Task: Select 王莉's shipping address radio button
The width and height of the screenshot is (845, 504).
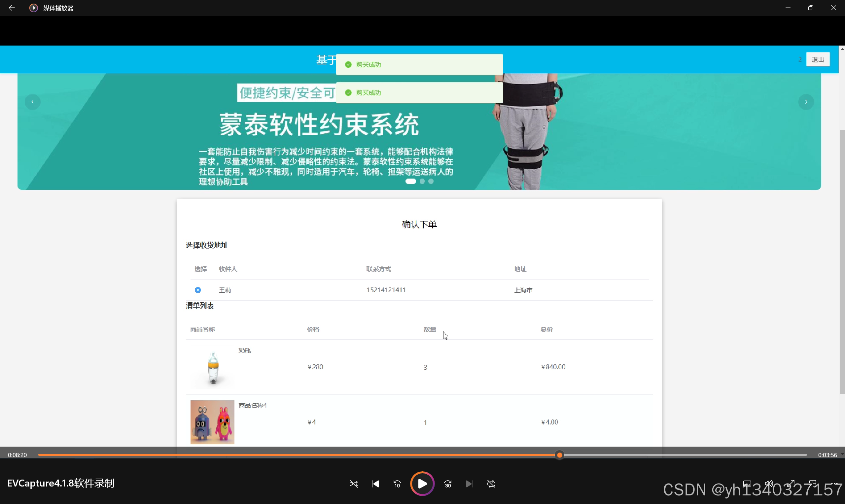Action: coord(198,290)
